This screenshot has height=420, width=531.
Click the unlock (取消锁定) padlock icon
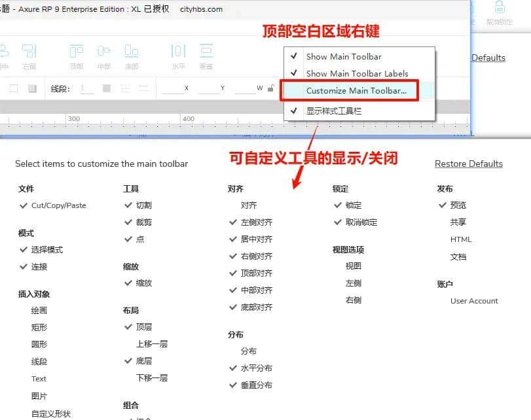tap(500, 8)
